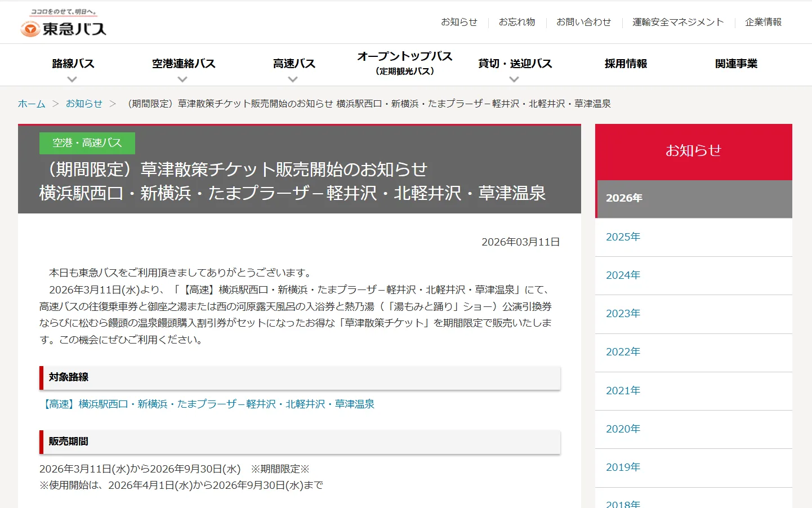Open the 企業情報 page

pyautogui.click(x=764, y=22)
